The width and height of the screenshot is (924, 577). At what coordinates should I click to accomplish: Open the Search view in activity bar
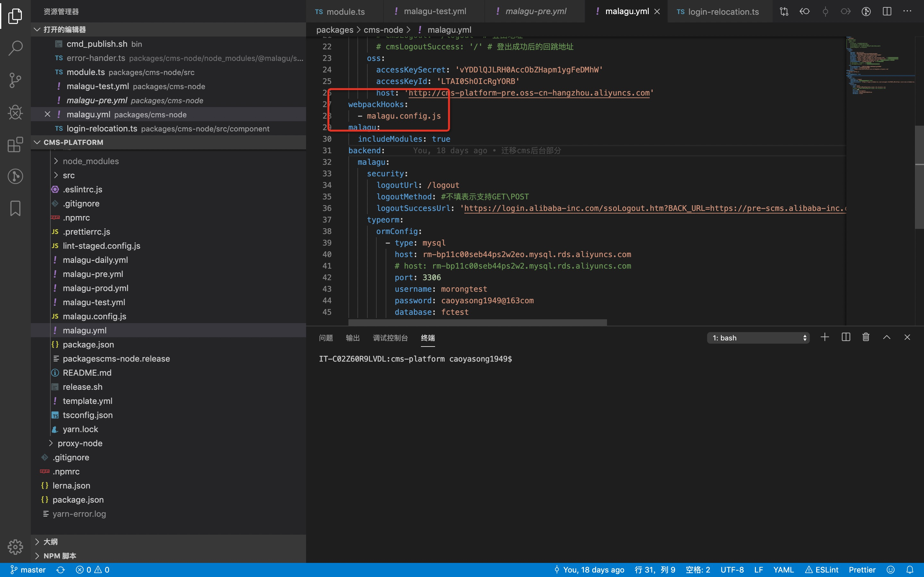point(15,48)
